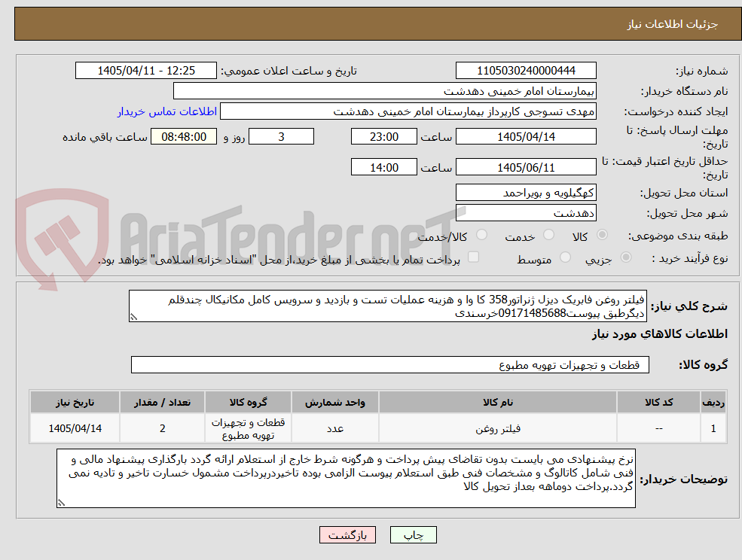
Task: Click the price validity date 1405/06/11 field
Action: pyautogui.click(x=526, y=167)
